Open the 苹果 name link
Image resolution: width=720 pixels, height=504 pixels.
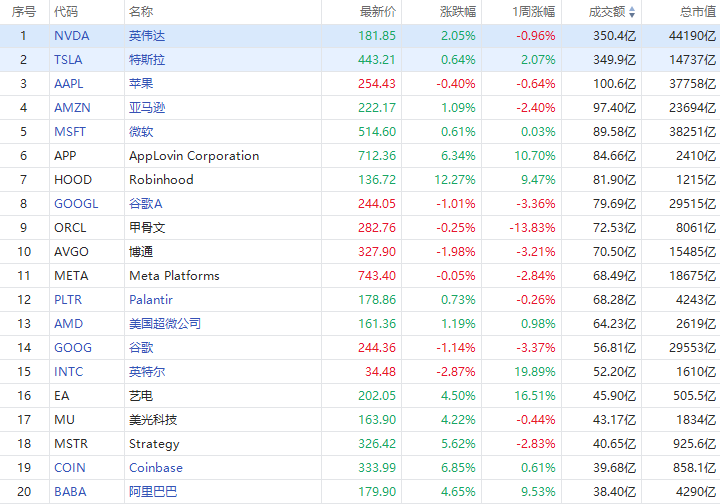click(x=141, y=84)
